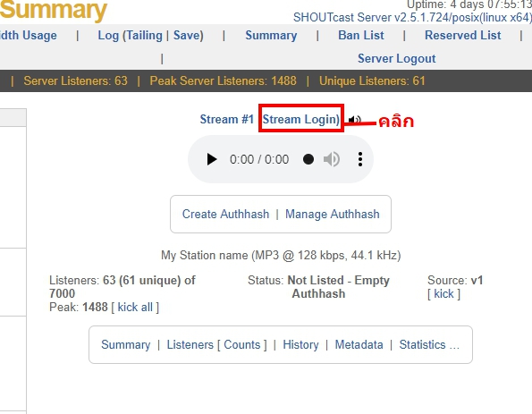Open listener Counts in the bottom links
The width and height of the screenshot is (532, 414).
[242, 344]
